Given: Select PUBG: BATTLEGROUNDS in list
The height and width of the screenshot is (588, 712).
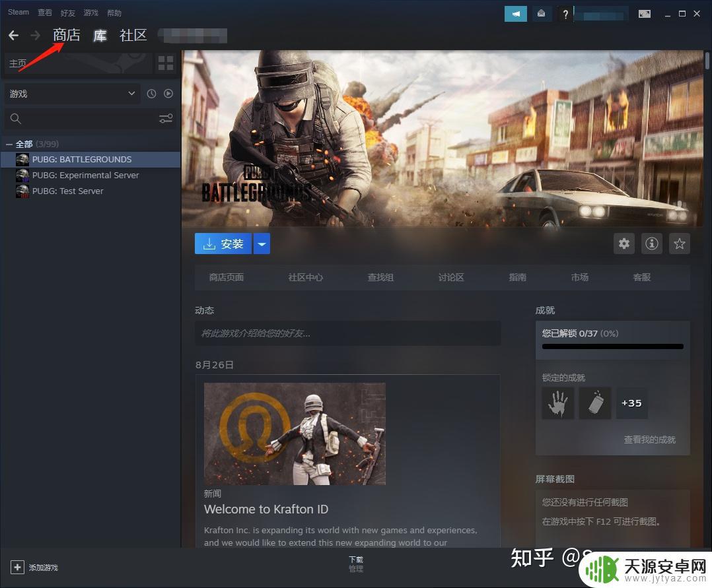Looking at the screenshot, I should (90, 159).
